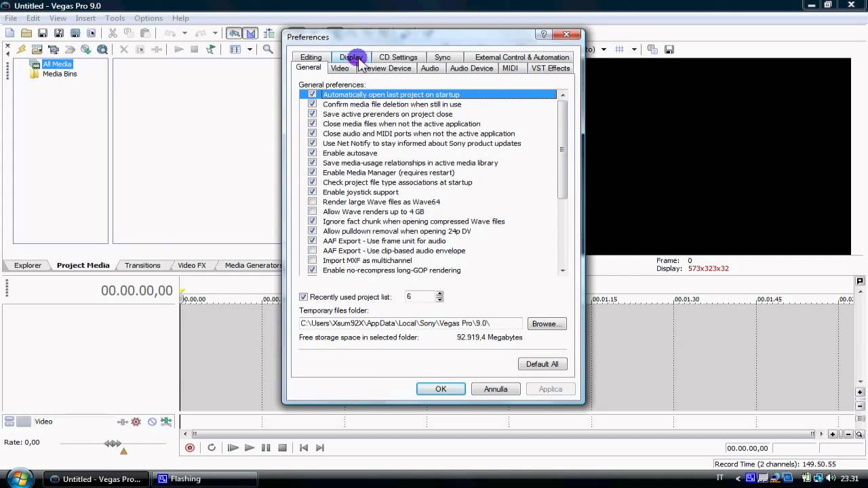Check Import MXF as multichannel
This screenshot has height=488, width=868.
pos(312,260)
